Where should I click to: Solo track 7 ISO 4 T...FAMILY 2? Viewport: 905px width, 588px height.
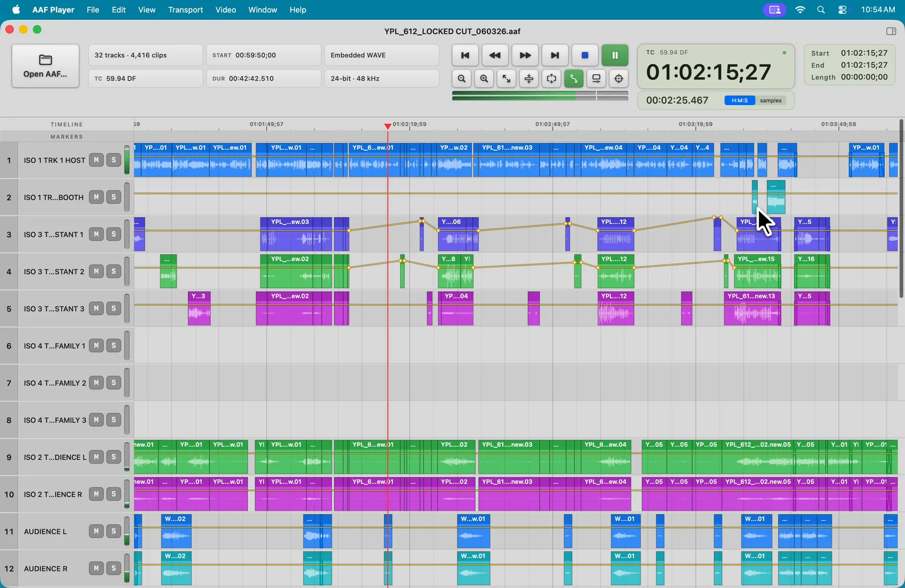click(x=114, y=383)
